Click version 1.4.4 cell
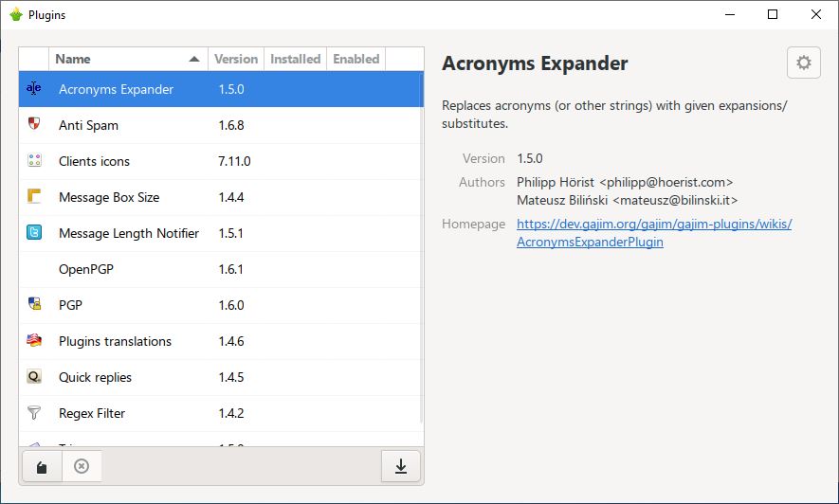The height and width of the screenshot is (504, 839). 231,197
